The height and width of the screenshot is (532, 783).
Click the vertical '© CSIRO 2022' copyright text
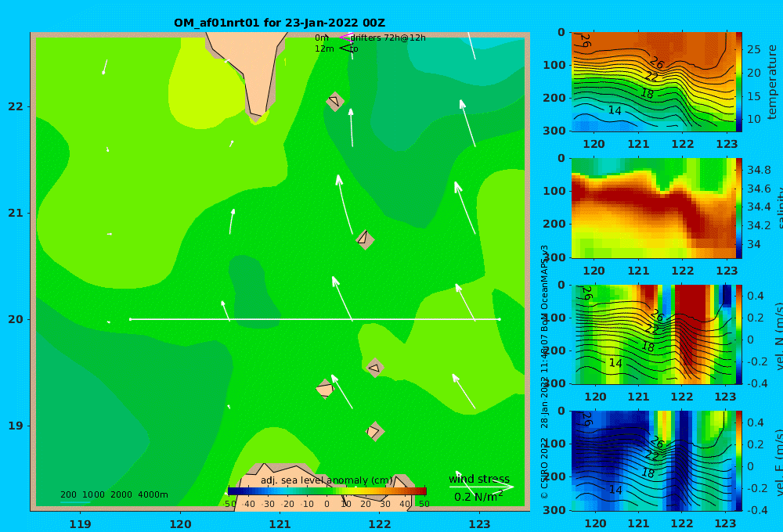coord(544,468)
